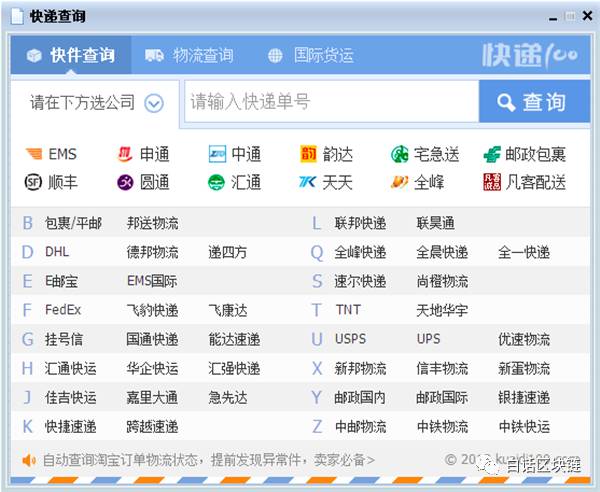Pick the 中通 courier logo

point(217,154)
